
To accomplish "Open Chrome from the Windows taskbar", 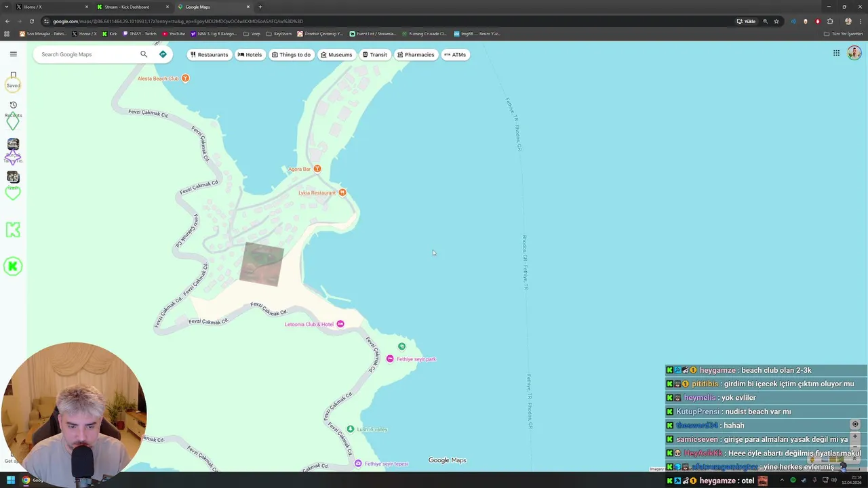I will click(x=26, y=481).
